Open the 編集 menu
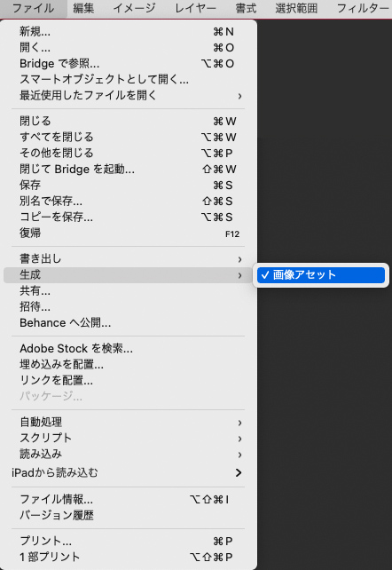The image size is (392, 570). click(x=83, y=8)
